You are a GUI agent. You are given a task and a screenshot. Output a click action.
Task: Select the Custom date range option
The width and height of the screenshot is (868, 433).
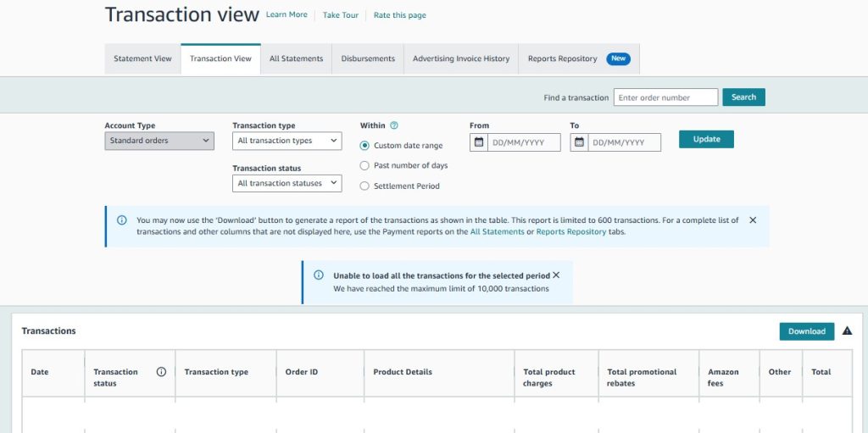(365, 146)
